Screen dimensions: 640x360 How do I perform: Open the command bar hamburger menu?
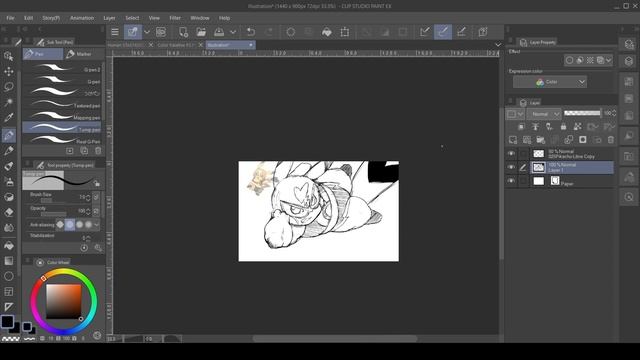click(x=115, y=32)
